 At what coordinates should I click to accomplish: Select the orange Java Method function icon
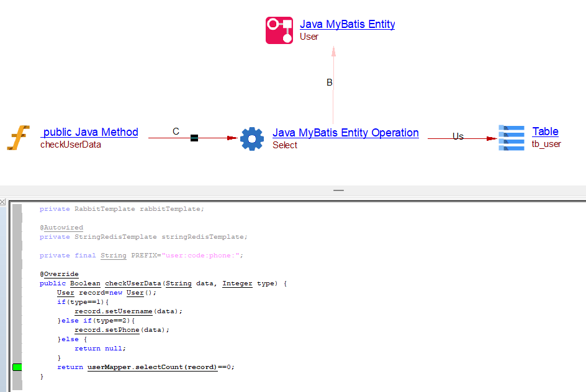pos(19,138)
